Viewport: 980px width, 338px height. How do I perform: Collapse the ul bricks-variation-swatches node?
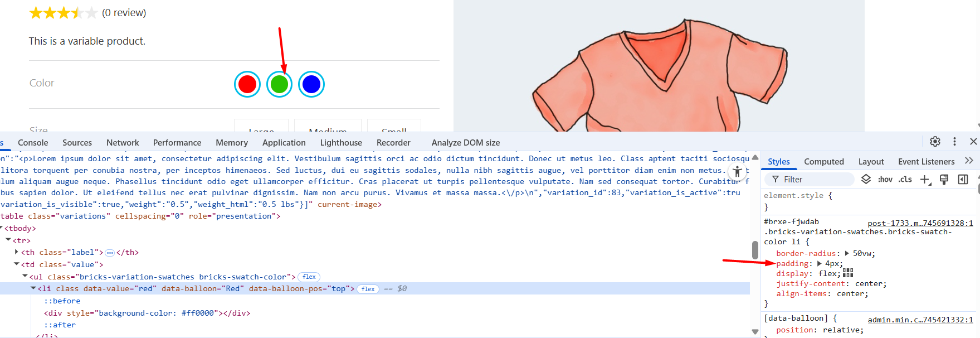click(x=25, y=276)
